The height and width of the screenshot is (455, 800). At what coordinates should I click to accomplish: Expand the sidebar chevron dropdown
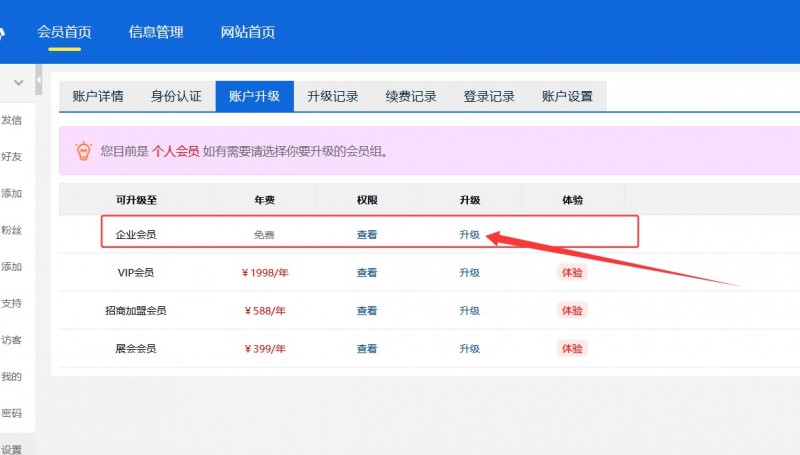18,82
